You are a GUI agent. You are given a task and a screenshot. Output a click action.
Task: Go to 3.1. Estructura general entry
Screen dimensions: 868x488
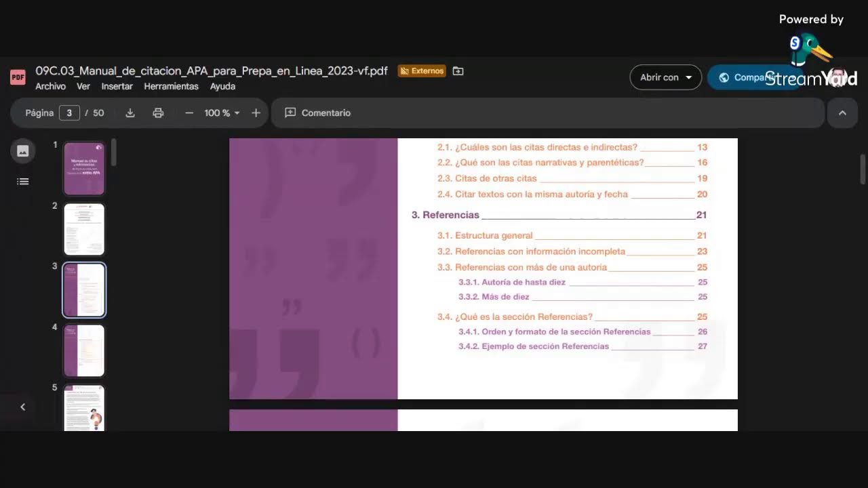point(572,236)
